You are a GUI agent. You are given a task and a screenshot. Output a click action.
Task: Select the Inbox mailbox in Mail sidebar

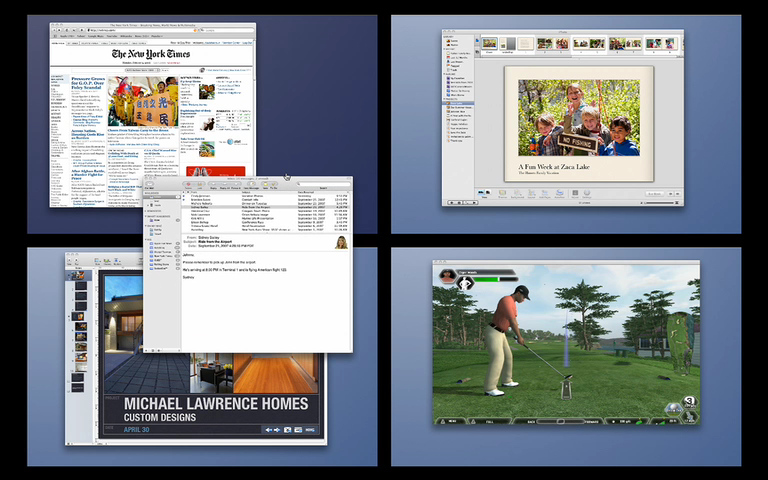coord(161,197)
